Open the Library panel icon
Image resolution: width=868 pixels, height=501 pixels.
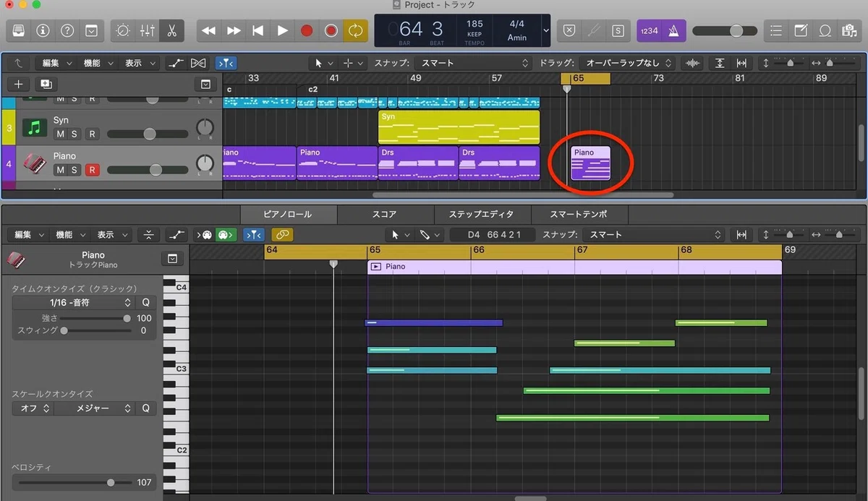tap(19, 30)
